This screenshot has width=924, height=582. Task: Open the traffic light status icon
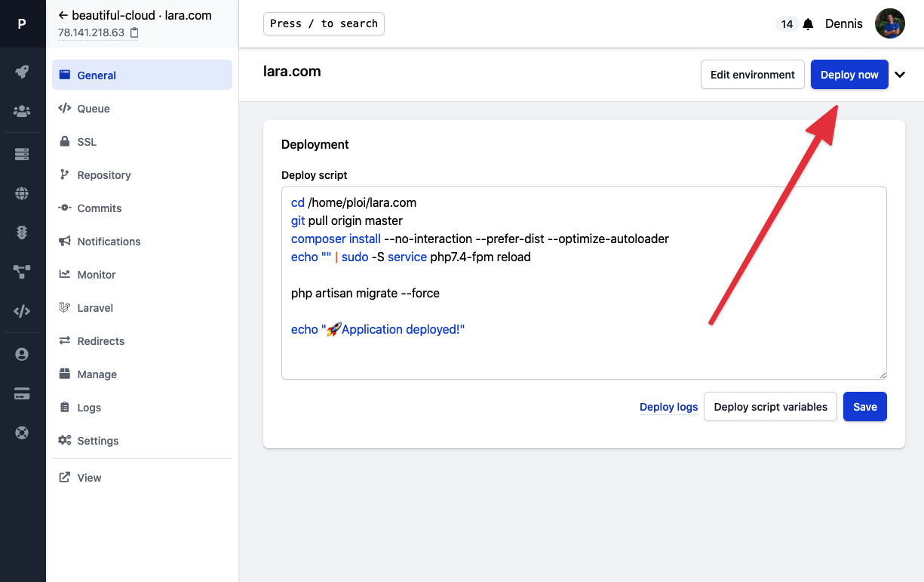[22, 232]
